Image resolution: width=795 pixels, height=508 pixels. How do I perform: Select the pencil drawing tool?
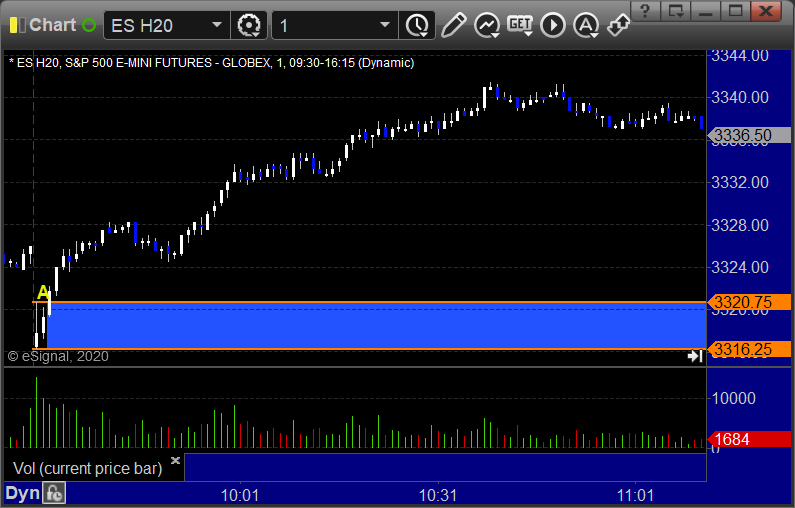pos(453,25)
